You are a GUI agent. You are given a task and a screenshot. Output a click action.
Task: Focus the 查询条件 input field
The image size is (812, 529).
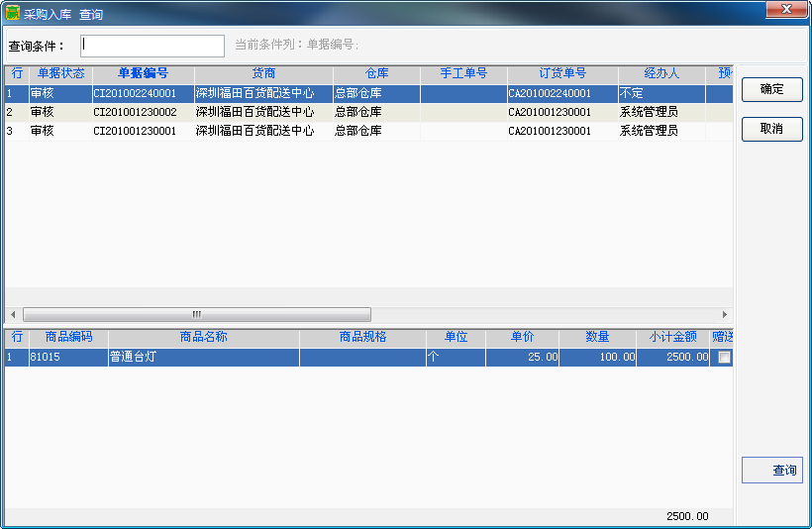(152, 46)
